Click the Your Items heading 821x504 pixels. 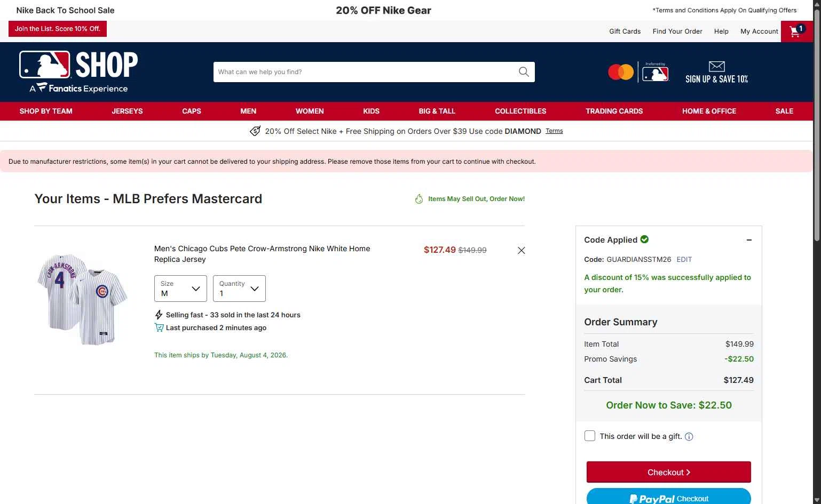coord(148,199)
